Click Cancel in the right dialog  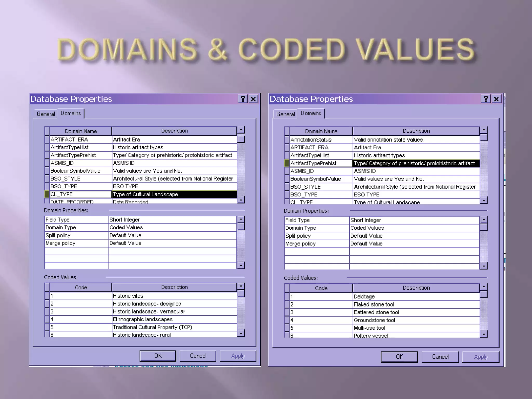coord(440,357)
